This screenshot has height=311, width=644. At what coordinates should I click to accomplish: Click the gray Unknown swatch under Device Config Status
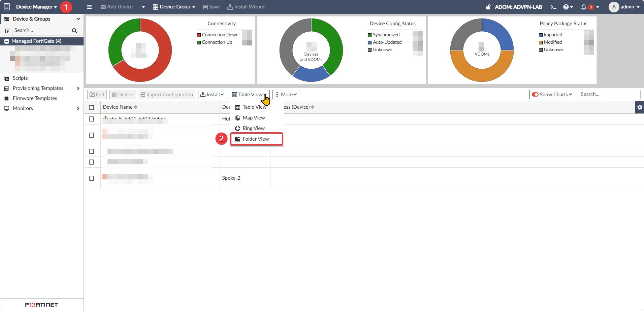370,50
